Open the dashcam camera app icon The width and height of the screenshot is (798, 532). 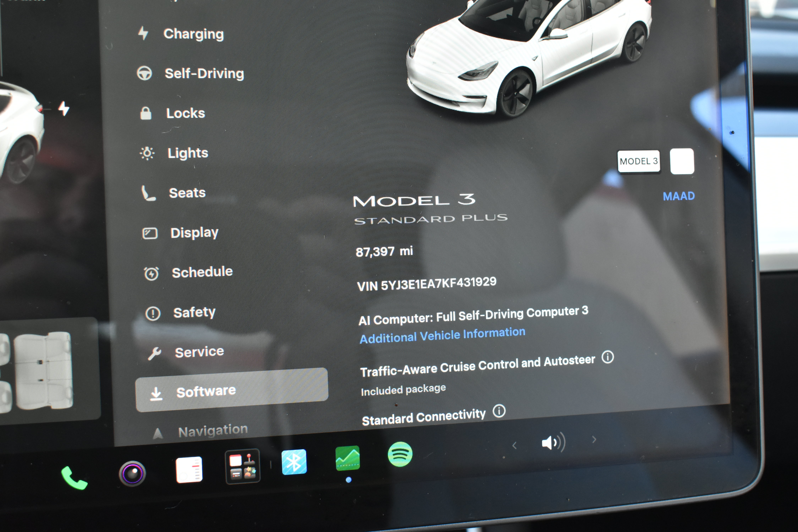[132, 473]
